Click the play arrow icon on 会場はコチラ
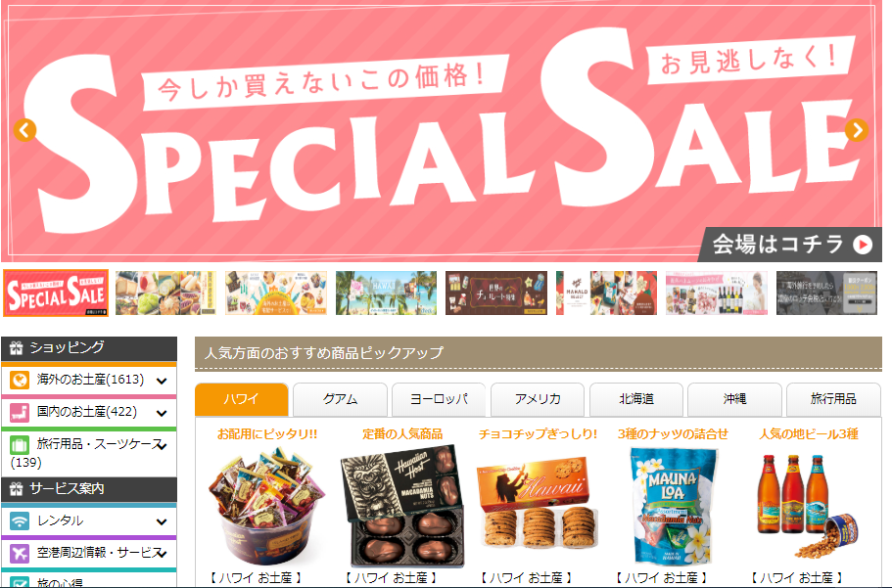The width and height of the screenshot is (892, 588). (x=863, y=245)
